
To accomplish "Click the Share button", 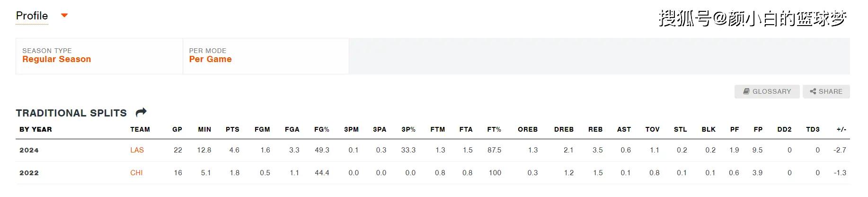I will click(x=826, y=91).
